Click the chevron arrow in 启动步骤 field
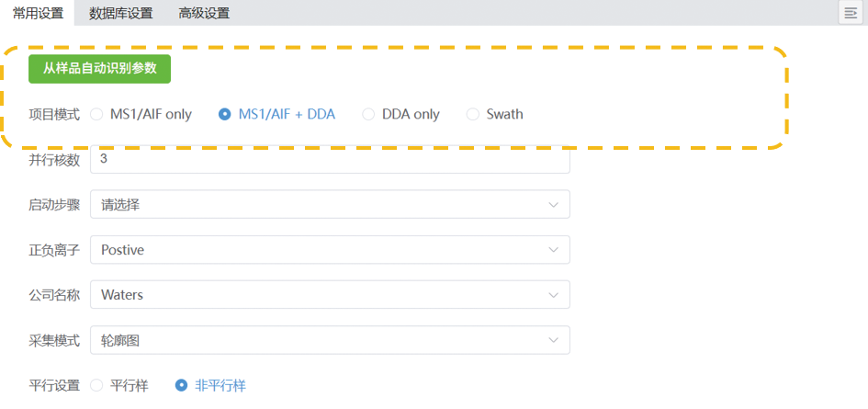 [x=553, y=204]
